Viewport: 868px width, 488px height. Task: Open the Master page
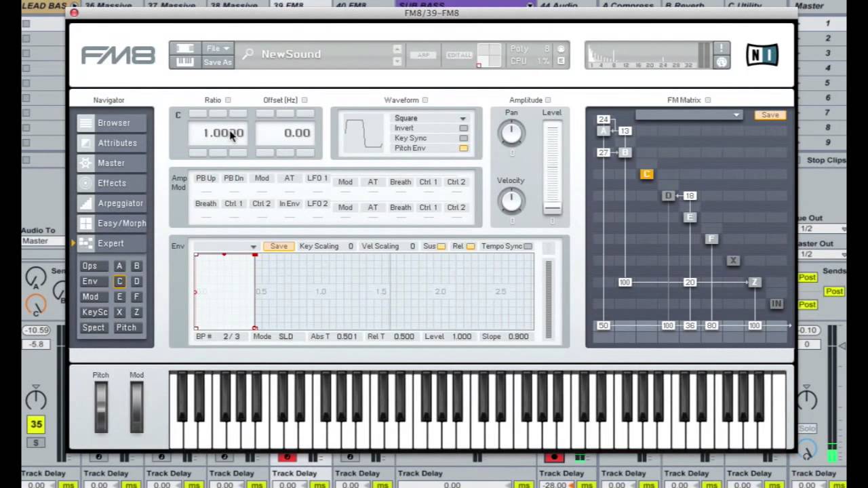coord(113,163)
